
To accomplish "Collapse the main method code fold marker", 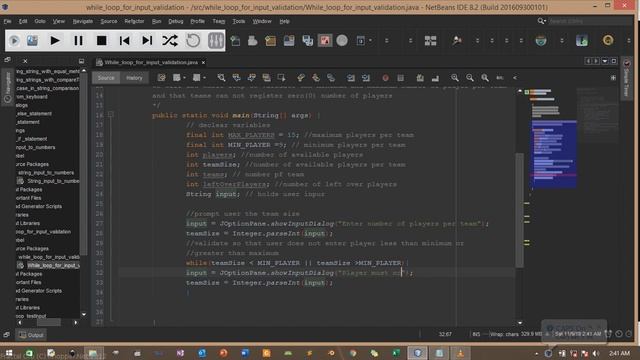I will pos(111,115).
